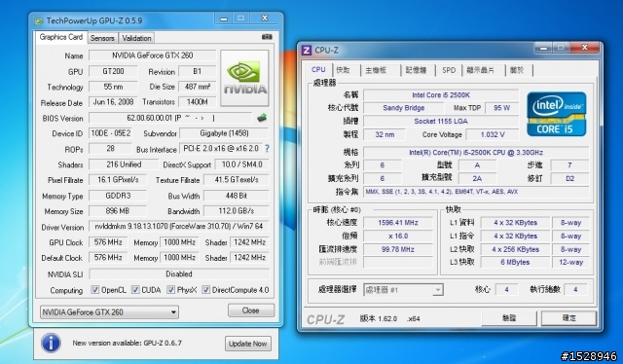Click the GPU-Z screenshot camera icon

[x=267, y=37]
